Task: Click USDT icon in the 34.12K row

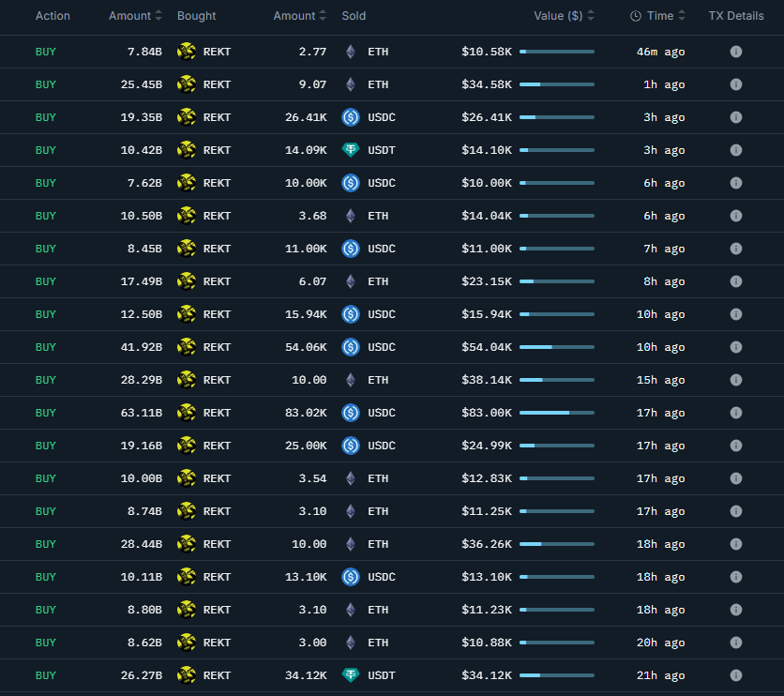Action: (x=351, y=675)
